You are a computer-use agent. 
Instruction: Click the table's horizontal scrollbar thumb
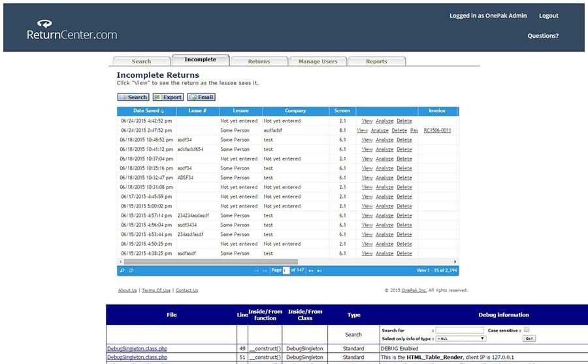pos(211,261)
